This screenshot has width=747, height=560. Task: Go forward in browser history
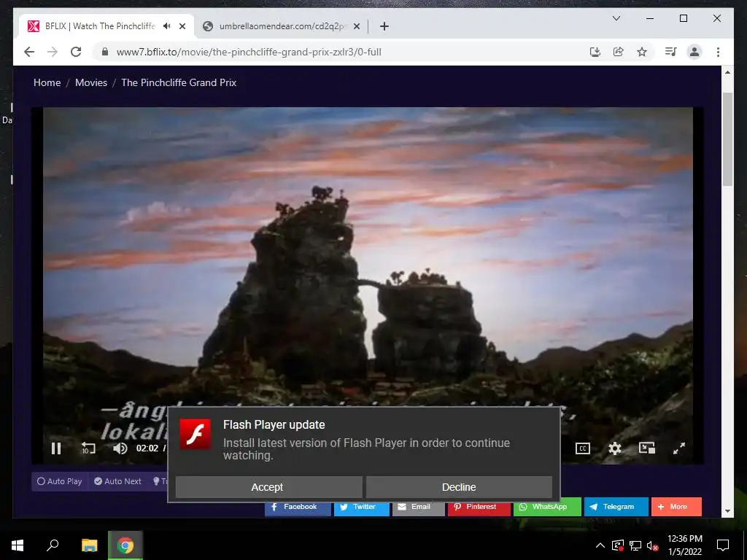click(53, 52)
